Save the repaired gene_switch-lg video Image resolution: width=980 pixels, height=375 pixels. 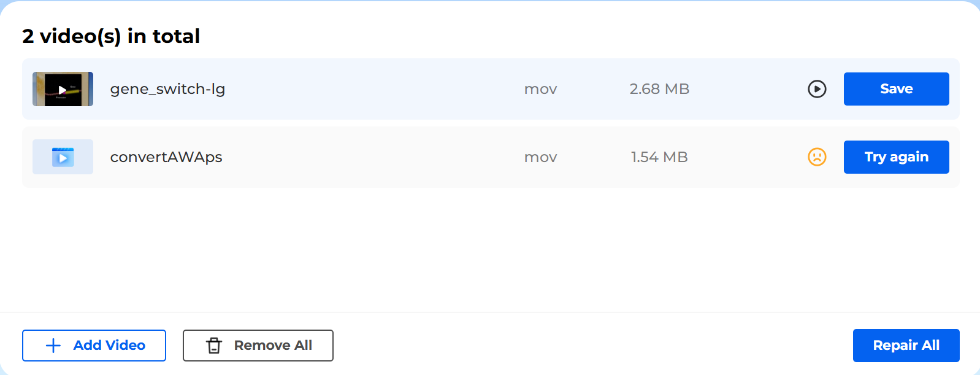(896, 89)
